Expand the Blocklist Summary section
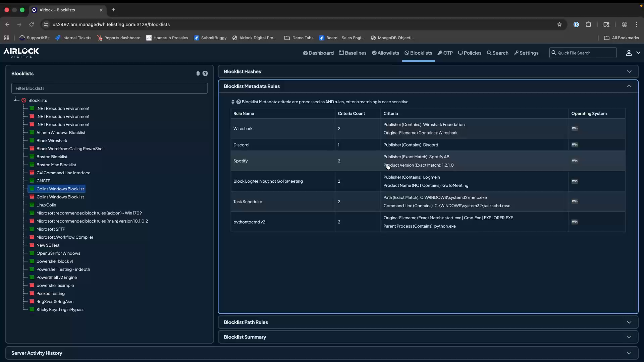The width and height of the screenshot is (644, 362). 630,337
